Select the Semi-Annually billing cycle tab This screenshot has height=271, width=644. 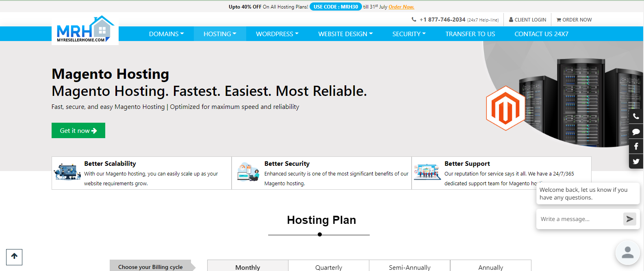tap(410, 266)
